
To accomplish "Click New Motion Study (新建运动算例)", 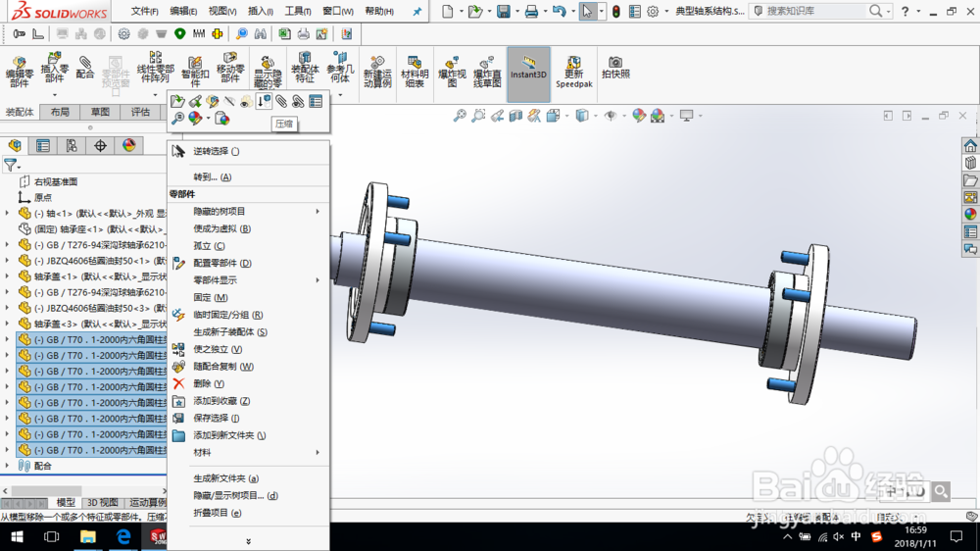I will pos(377,72).
